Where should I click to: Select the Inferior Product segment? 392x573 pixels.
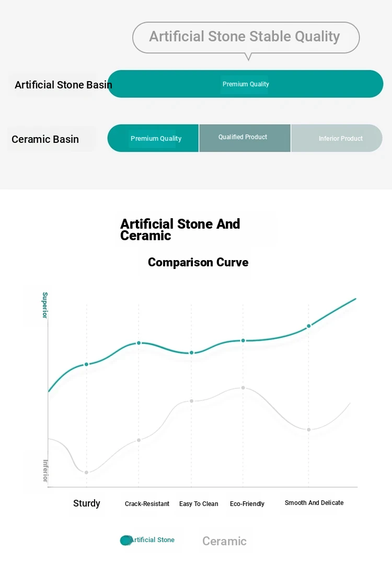[337, 138]
